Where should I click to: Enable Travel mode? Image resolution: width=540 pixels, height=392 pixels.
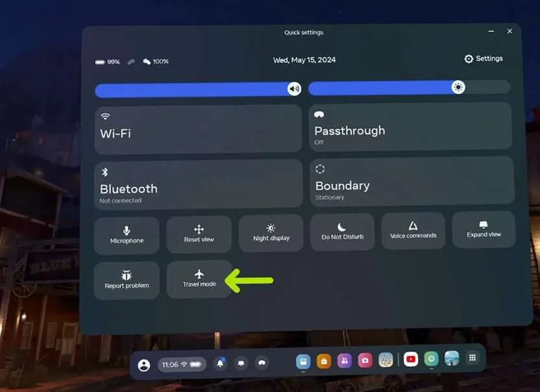(199, 279)
